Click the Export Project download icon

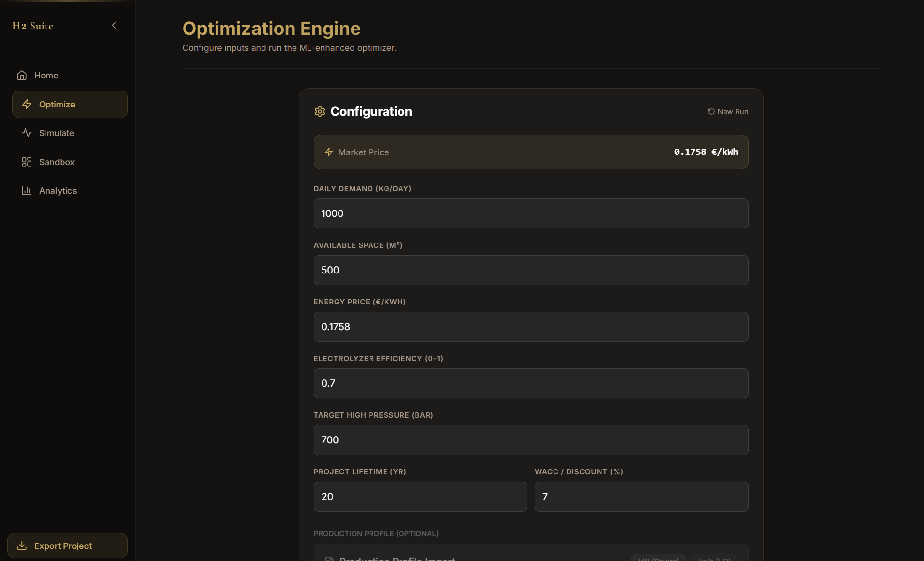point(22,546)
